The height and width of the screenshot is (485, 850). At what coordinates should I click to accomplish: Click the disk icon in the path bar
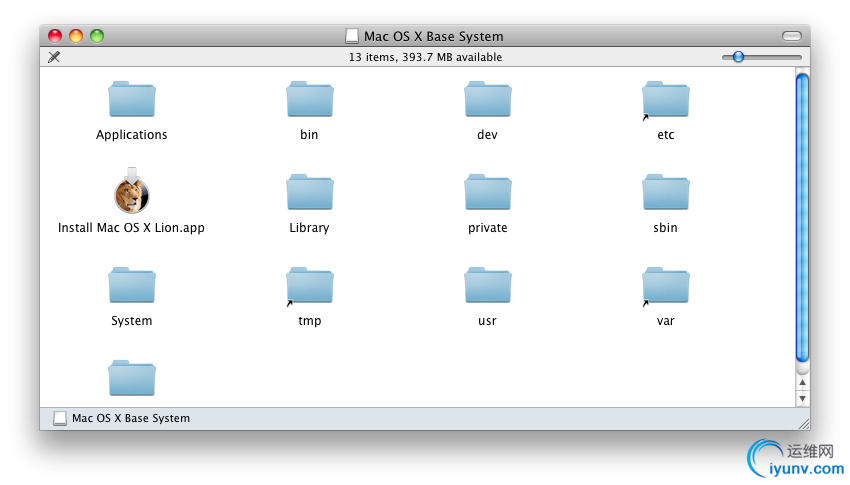click(x=60, y=418)
